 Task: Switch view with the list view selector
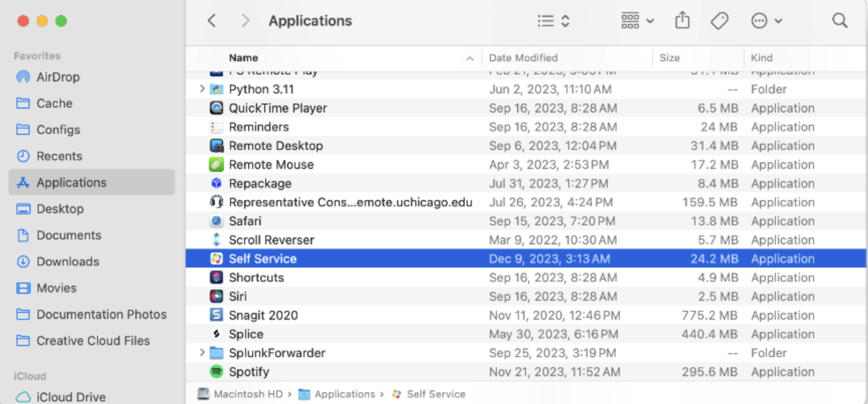(553, 21)
